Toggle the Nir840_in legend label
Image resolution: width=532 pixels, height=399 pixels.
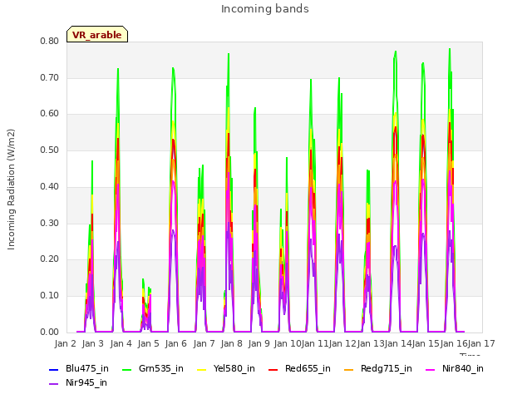tap(463, 369)
